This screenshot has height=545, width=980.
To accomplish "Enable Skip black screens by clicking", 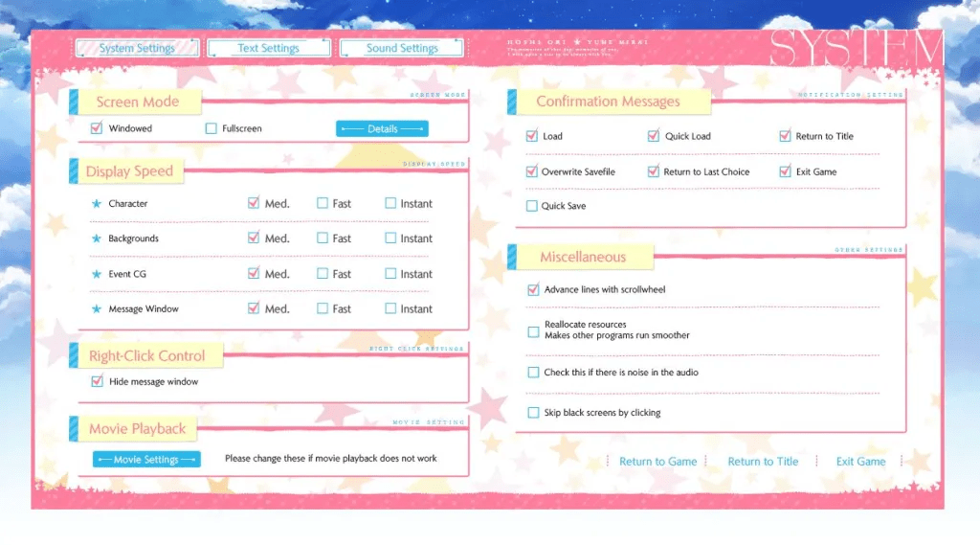I will tap(533, 413).
